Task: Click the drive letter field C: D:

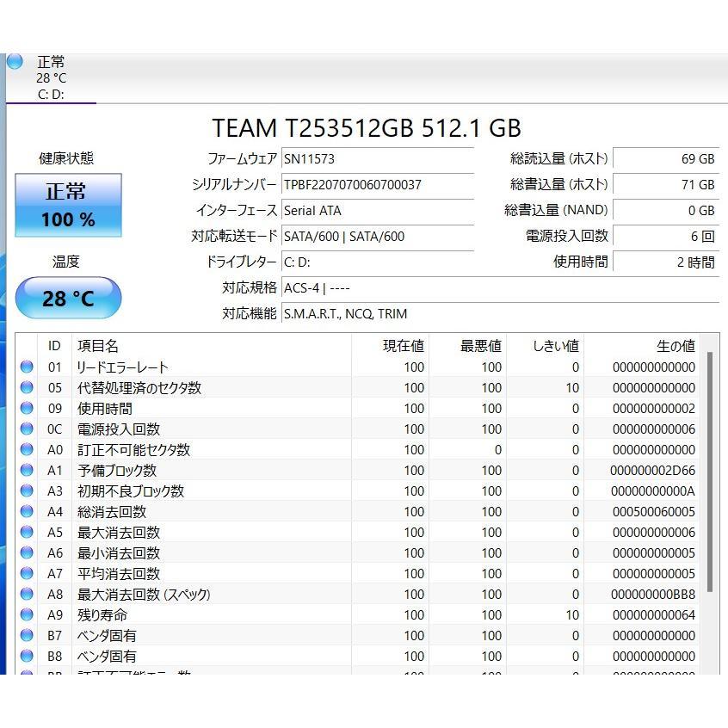Action: tap(378, 262)
